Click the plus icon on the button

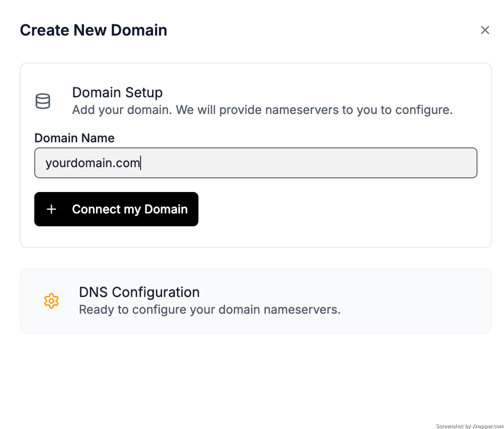51,209
